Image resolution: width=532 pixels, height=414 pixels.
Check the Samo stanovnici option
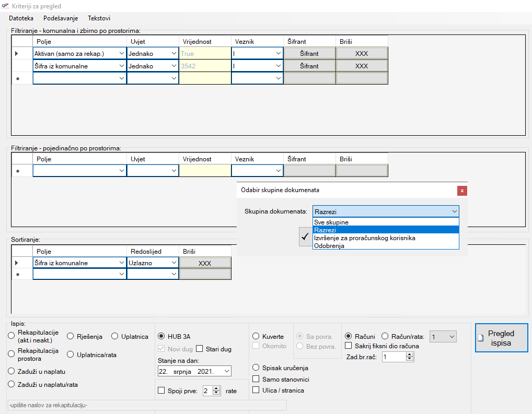click(x=256, y=379)
